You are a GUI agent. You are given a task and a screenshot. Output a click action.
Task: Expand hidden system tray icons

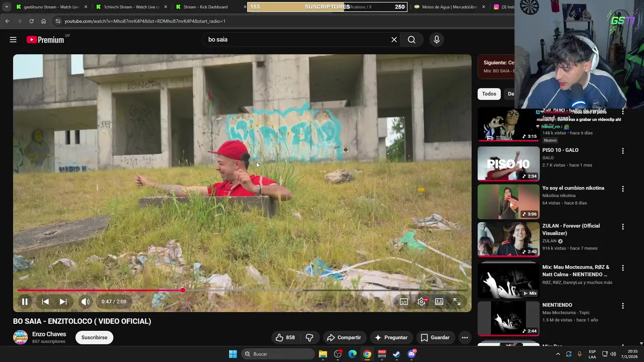[558, 354]
